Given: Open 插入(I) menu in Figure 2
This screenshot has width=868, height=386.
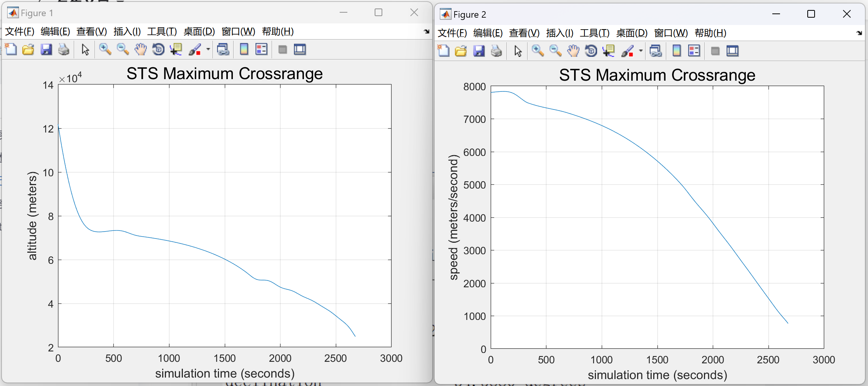Looking at the screenshot, I should tap(560, 33).
